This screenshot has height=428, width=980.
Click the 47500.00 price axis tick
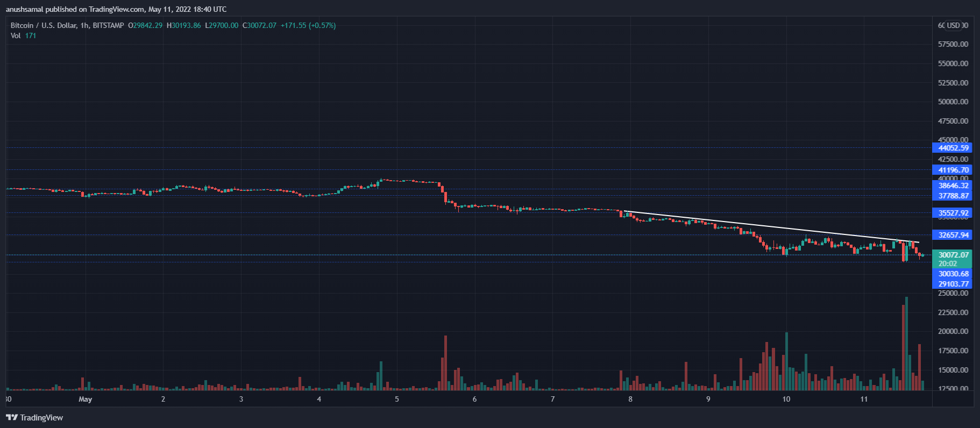pos(953,121)
